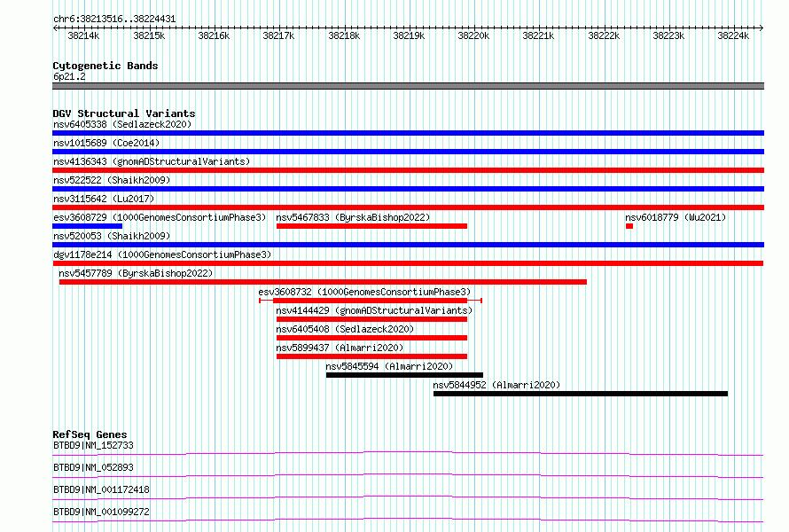Click the red bar under nsv5467833
This screenshot has height=532, width=789.
click(371, 226)
